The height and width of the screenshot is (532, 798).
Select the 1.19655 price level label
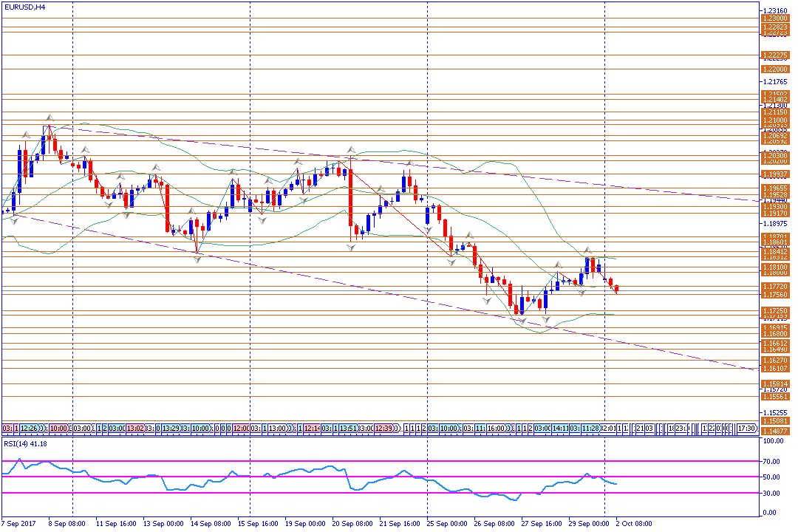point(775,188)
